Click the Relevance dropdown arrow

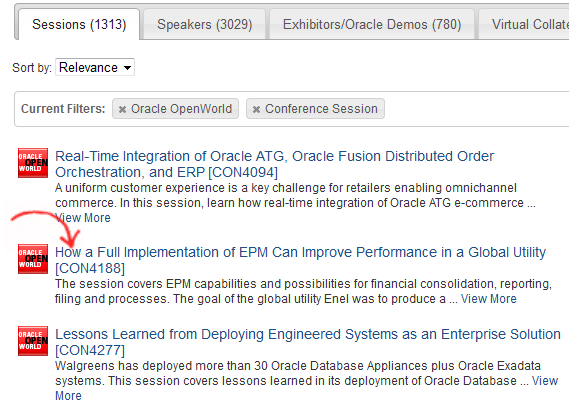127,68
